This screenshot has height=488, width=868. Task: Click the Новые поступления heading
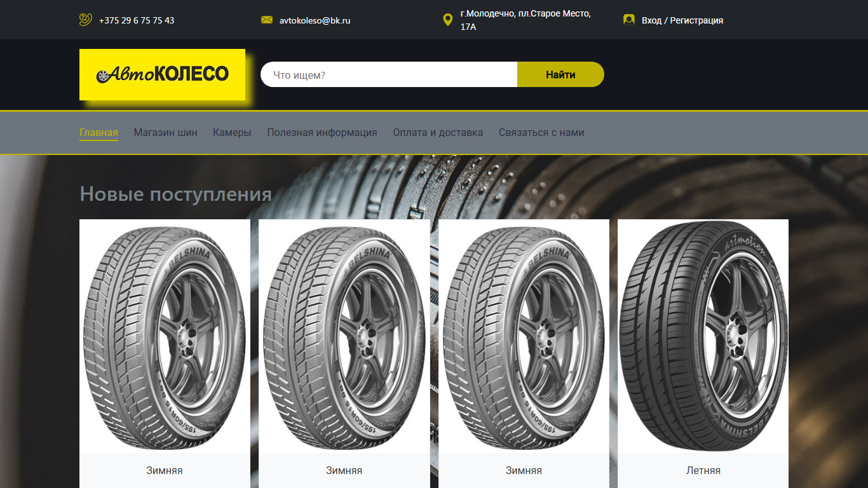[175, 194]
